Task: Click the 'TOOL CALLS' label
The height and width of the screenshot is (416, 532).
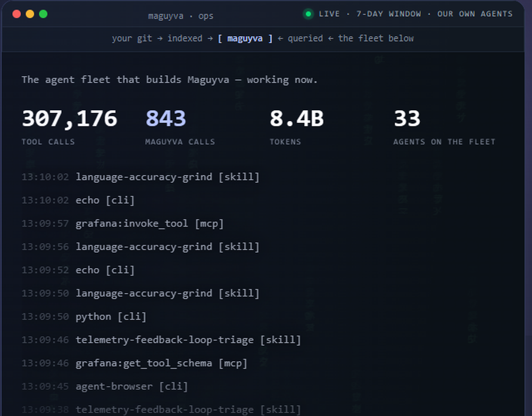Action: [48, 142]
